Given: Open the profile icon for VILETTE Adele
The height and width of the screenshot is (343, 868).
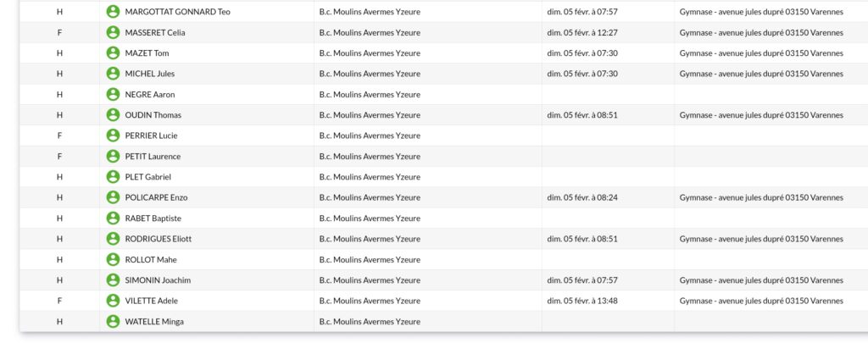Looking at the screenshot, I should (x=113, y=301).
